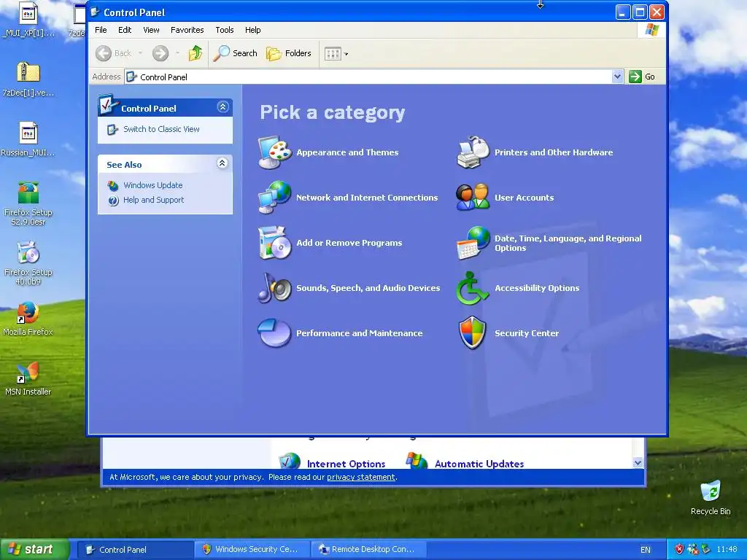Click the Up folder toolbar icon
This screenshot has width=747, height=560.
[x=196, y=53]
